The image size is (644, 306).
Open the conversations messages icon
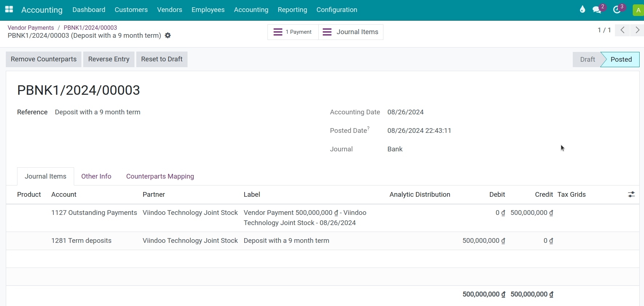pos(597,10)
